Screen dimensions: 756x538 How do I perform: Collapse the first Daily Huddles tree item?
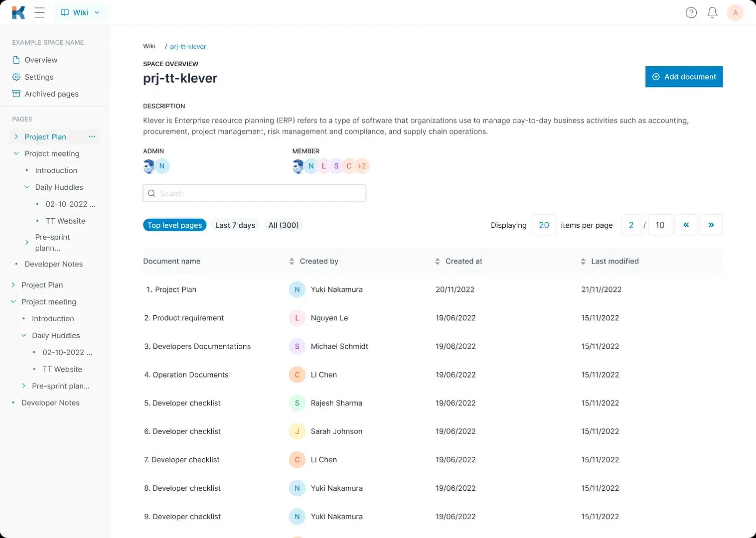click(x=27, y=187)
